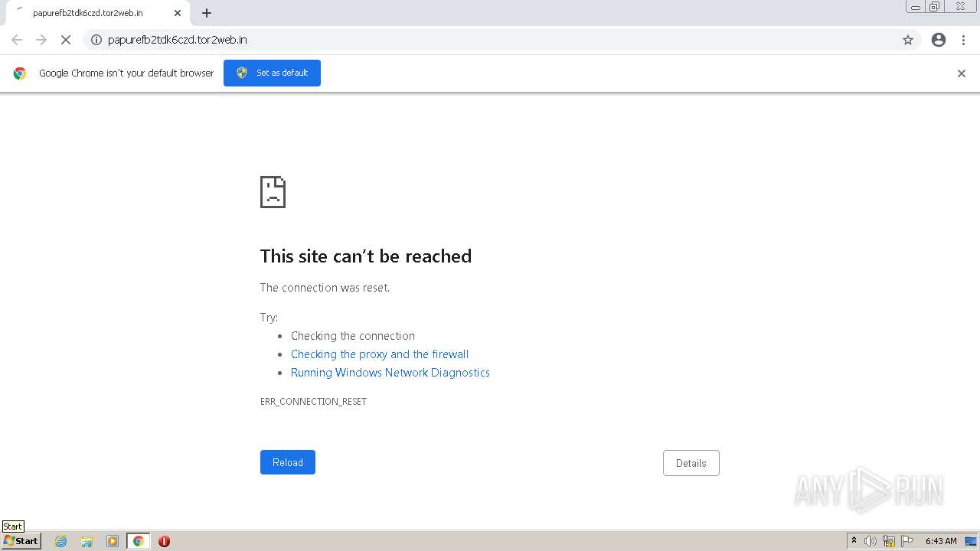Click ERR_CONNECTION_RESET error code text
980x551 pixels.
[313, 402]
